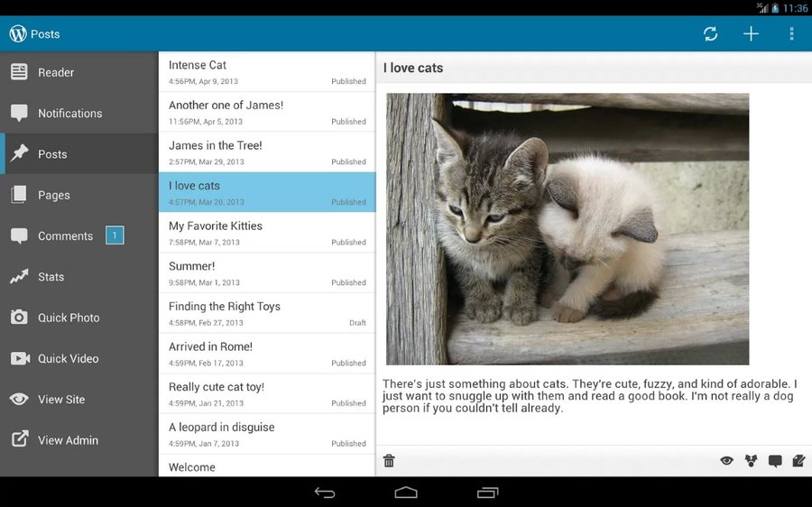Go to Notifications
This screenshot has height=507, width=812.
pos(79,113)
